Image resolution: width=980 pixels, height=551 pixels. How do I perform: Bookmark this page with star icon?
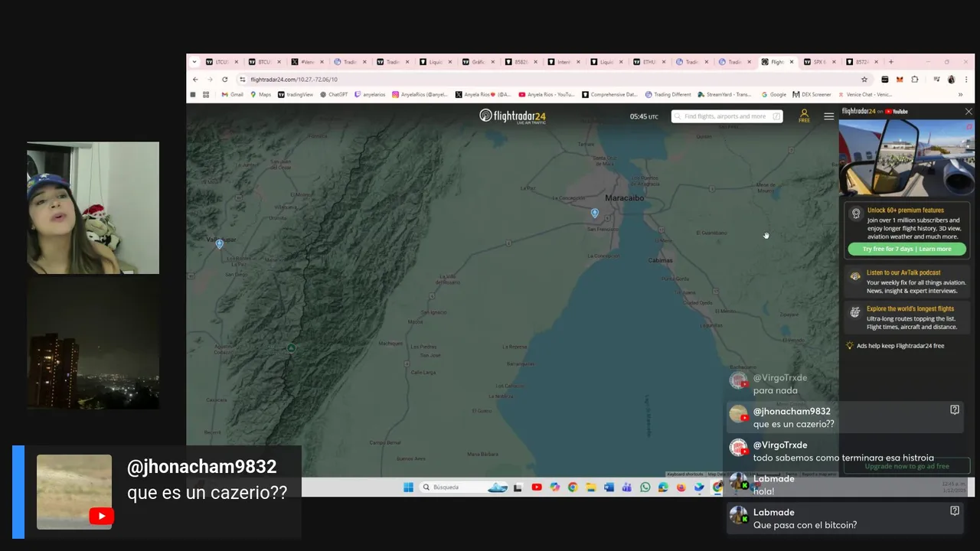864,80
